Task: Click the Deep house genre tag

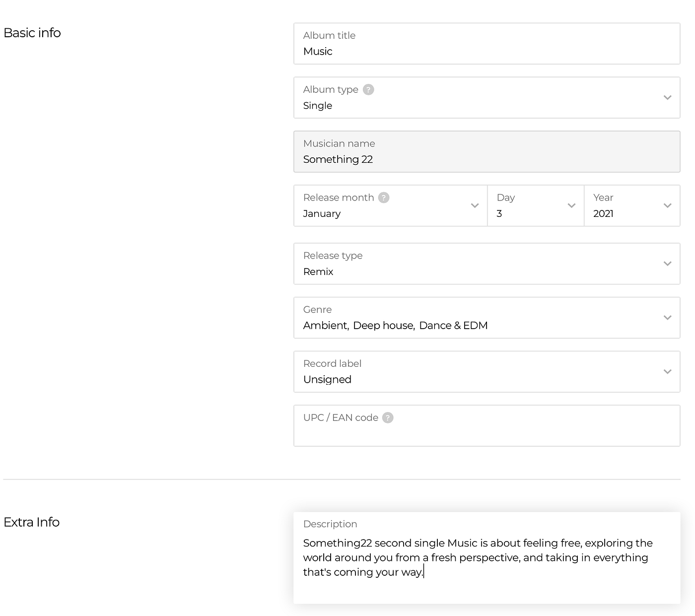Action: pyautogui.click(x=383, y=326)
